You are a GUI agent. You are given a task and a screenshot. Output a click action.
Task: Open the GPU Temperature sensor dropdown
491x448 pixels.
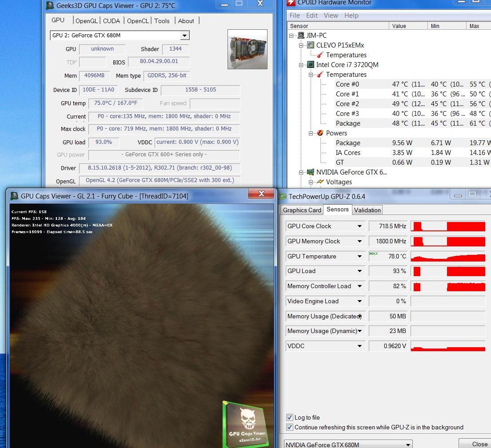pos(359,256)
